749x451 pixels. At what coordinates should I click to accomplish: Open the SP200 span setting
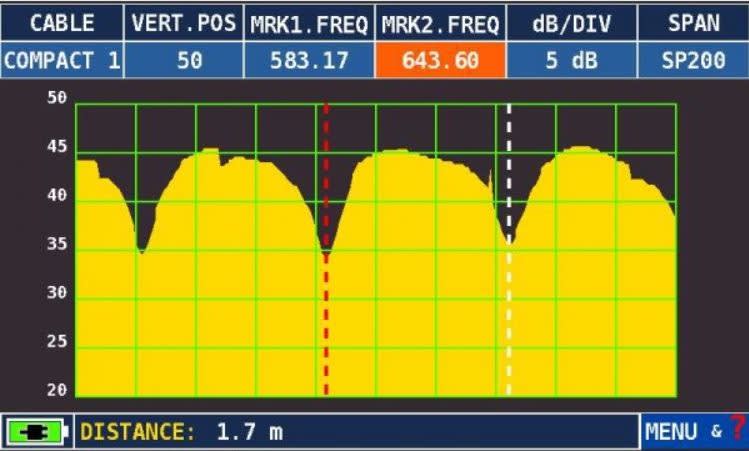(691, 61)
